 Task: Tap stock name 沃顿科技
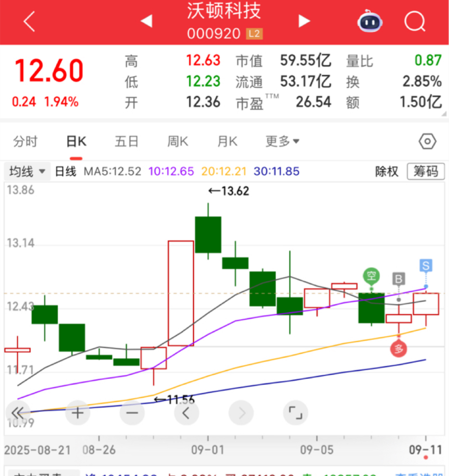224,11
